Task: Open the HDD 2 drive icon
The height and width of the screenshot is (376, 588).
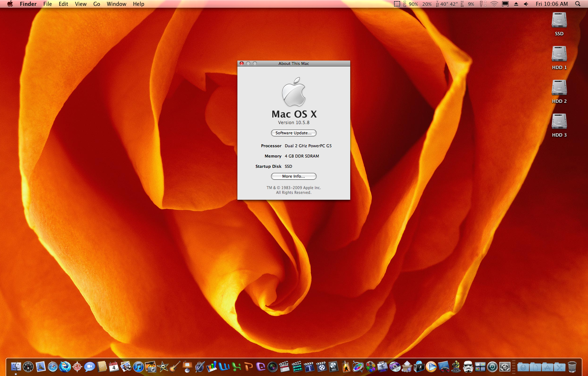Action: pos(559,88)
